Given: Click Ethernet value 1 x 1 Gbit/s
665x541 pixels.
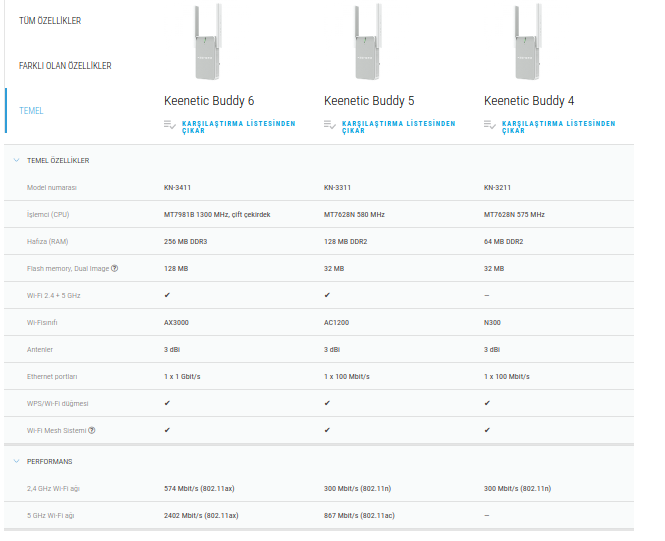Looking at the screenshot, I should (x=182, y=376).
